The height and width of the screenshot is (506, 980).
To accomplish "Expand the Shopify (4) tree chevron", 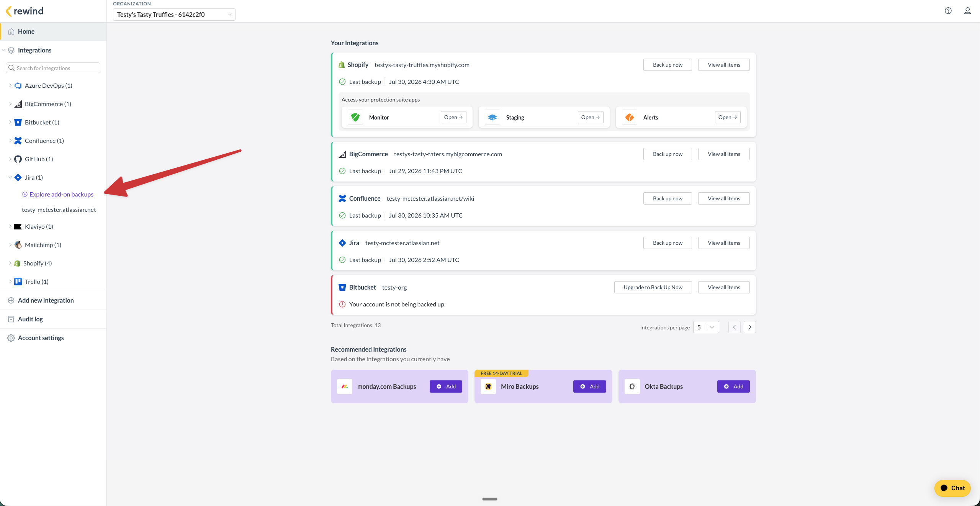I will coord(10,263).
